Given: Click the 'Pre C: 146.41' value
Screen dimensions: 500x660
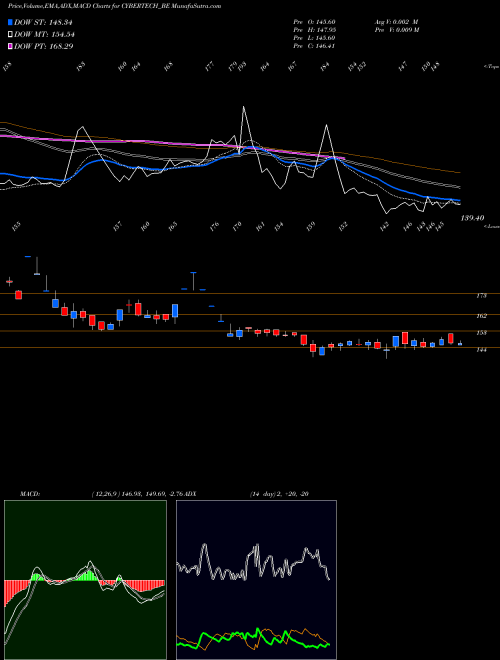Looking at the screenshot, I should [x=314, y=46].
